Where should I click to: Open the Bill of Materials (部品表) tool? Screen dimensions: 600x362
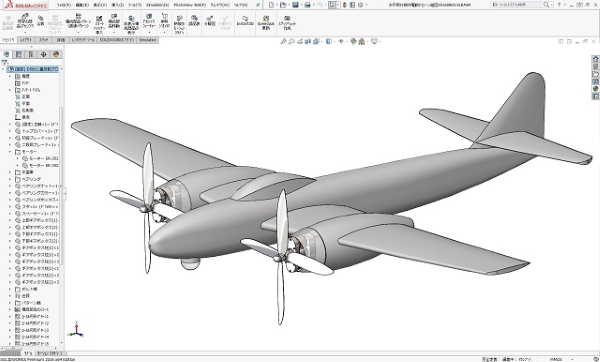point(194,21)
